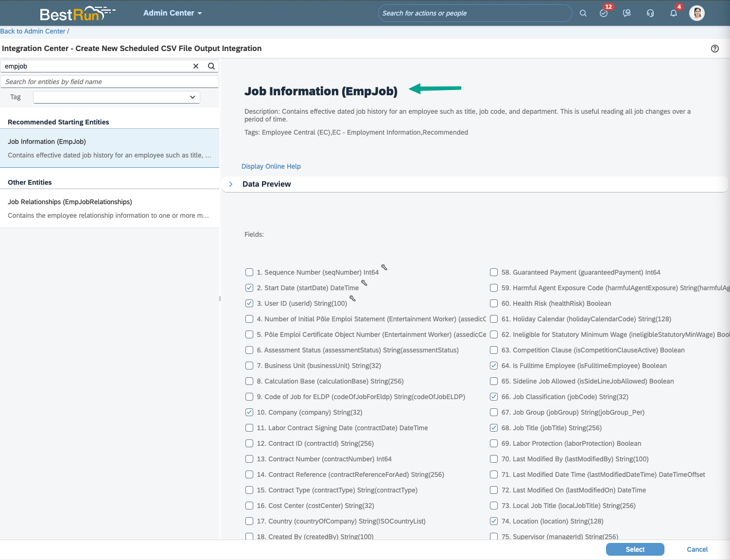This screenshot has height=560, width=730.
Task: Uncheck the Job Title field checkbox
Action: 494,428
